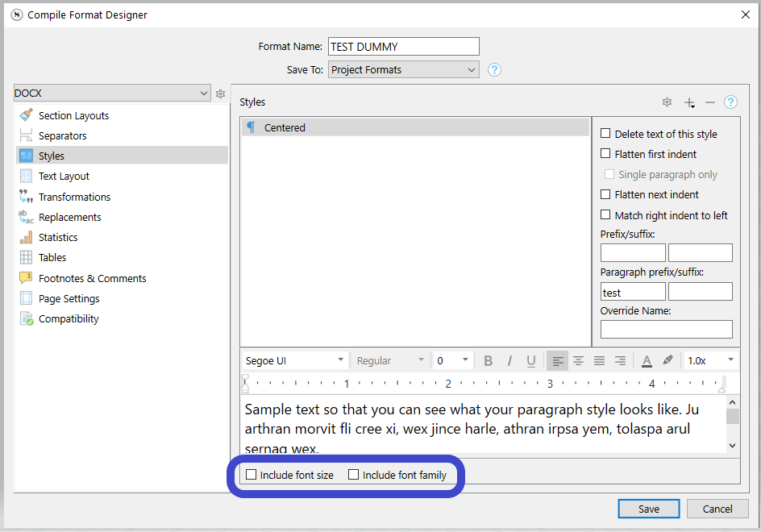Click the Page Settings icon
Viewport: 761px width, 532px height.
(27, 298)
